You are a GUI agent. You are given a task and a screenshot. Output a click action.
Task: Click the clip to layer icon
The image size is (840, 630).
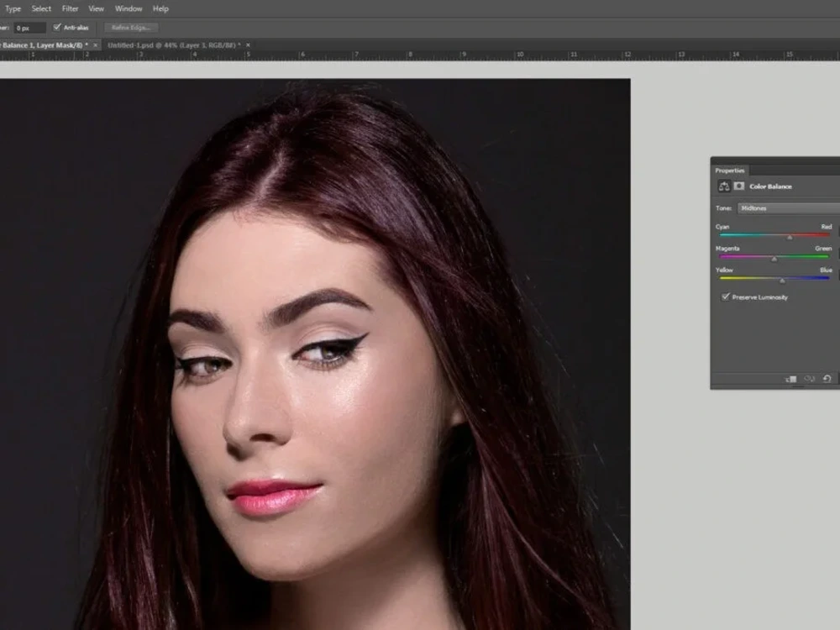(791, 379)
